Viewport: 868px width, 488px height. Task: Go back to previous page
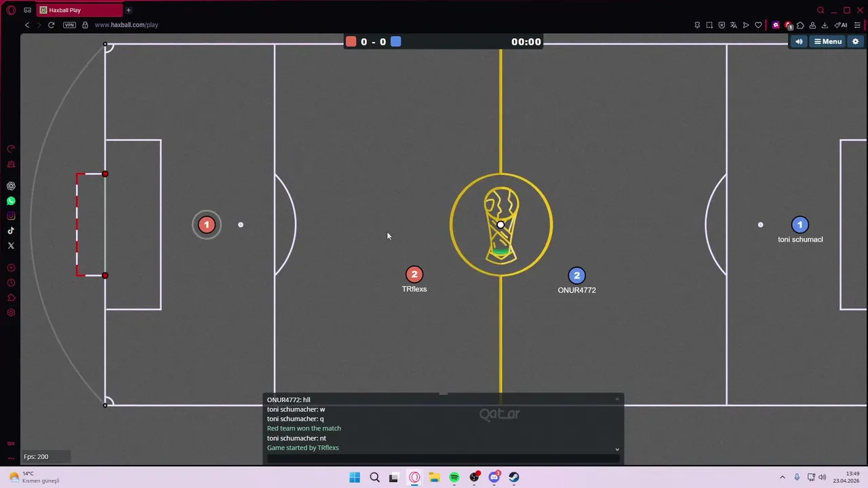pyautogui.click(x=27, y=25)
